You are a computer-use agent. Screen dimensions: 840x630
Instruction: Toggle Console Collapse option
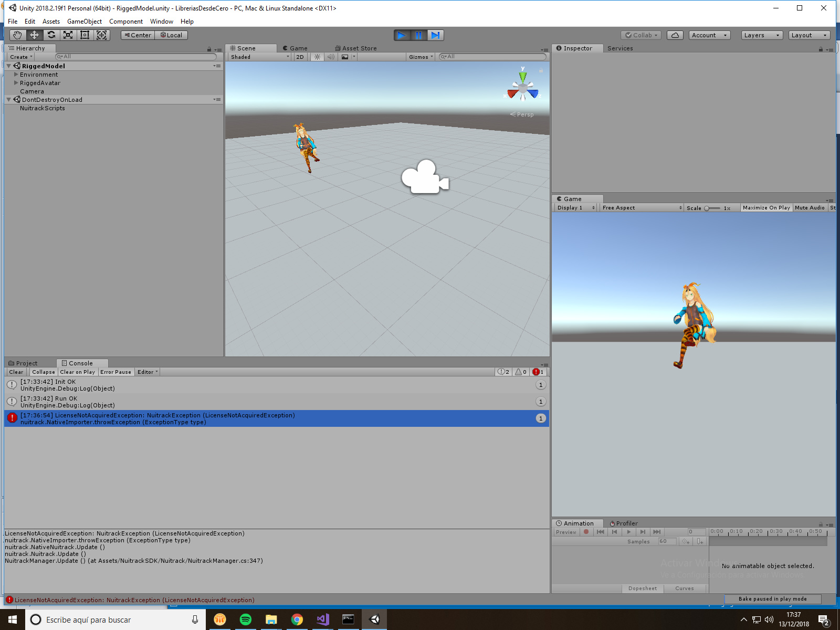pos(44,372)
